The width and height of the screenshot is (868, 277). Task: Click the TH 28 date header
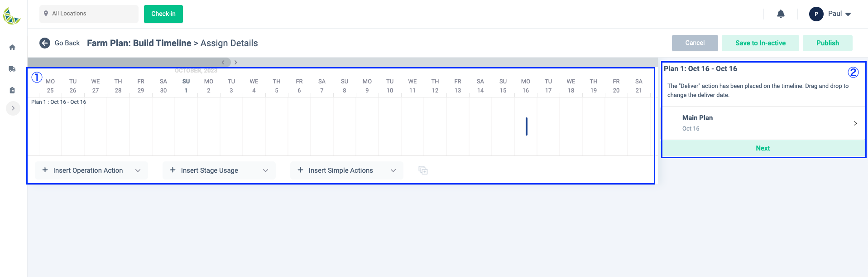tap(118, 86)
